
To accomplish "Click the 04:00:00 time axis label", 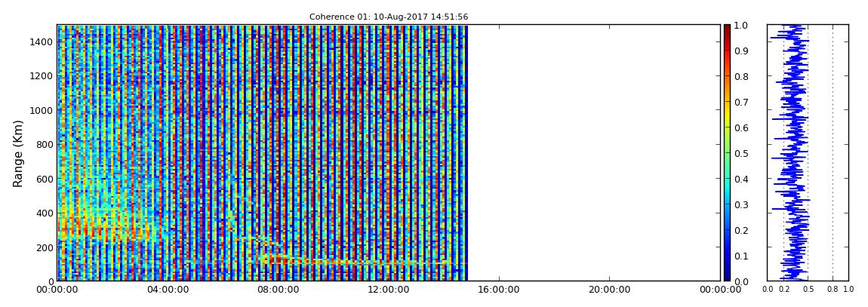I will tap(168, 290).
